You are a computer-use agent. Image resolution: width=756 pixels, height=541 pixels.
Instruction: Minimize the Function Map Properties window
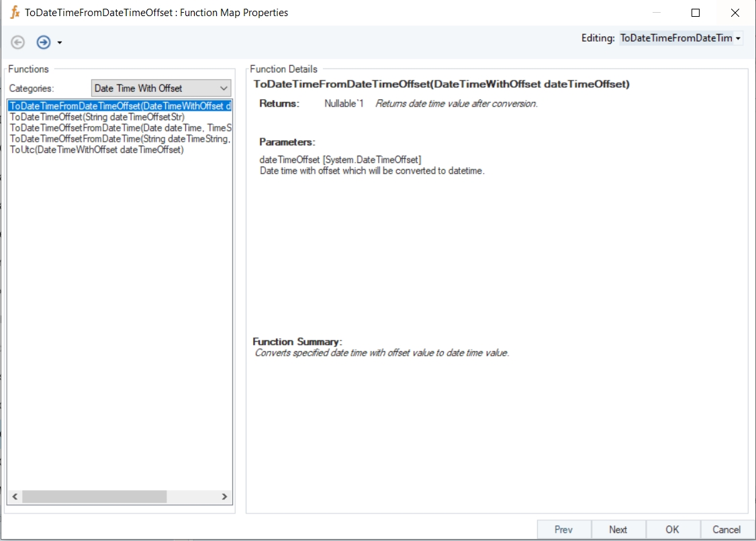coord(656,13)
